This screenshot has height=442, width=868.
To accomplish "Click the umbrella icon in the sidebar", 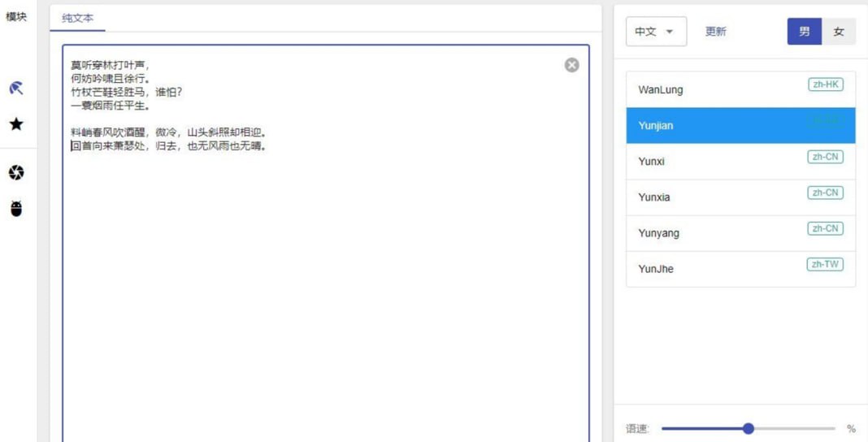I will [x=16, y=88].
